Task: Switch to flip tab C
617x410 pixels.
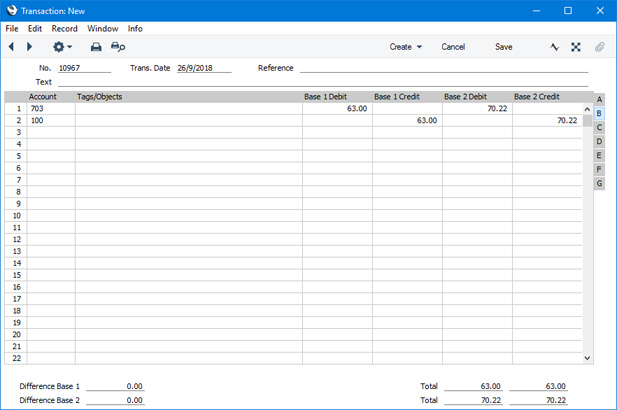Action: point(599,127)
